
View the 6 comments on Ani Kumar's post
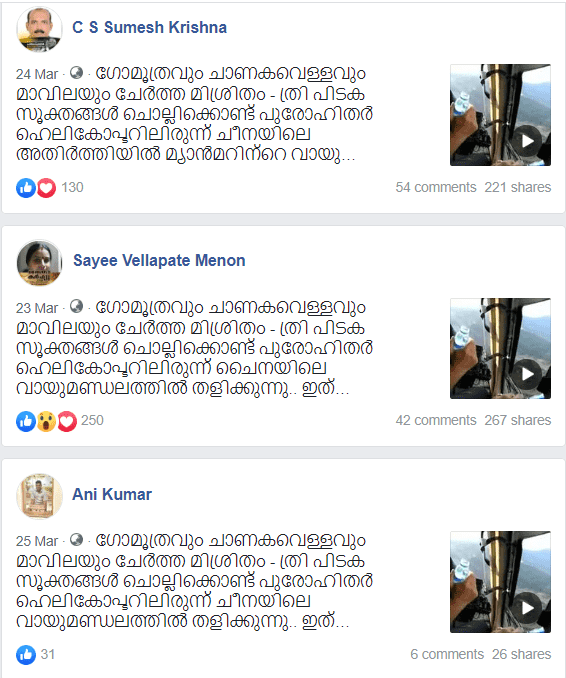pyautogui.click(x=447, y=654)
